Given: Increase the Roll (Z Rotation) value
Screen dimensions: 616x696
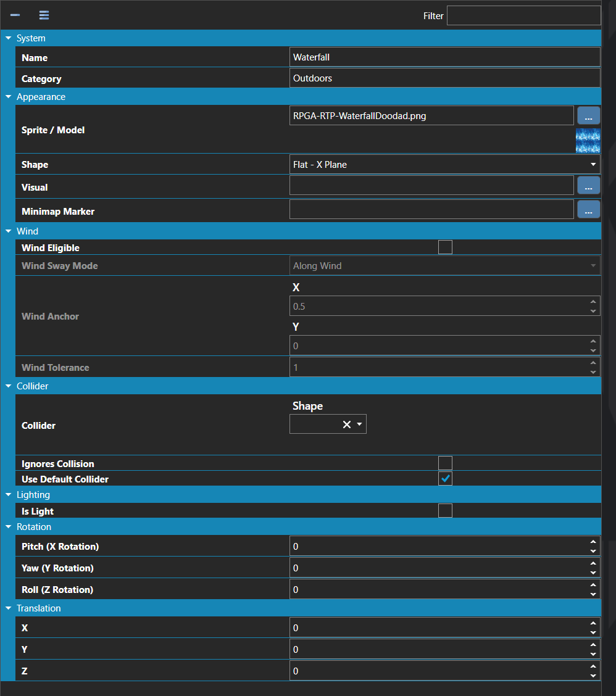Looking at the screenshot, I should tap(593, 585).
